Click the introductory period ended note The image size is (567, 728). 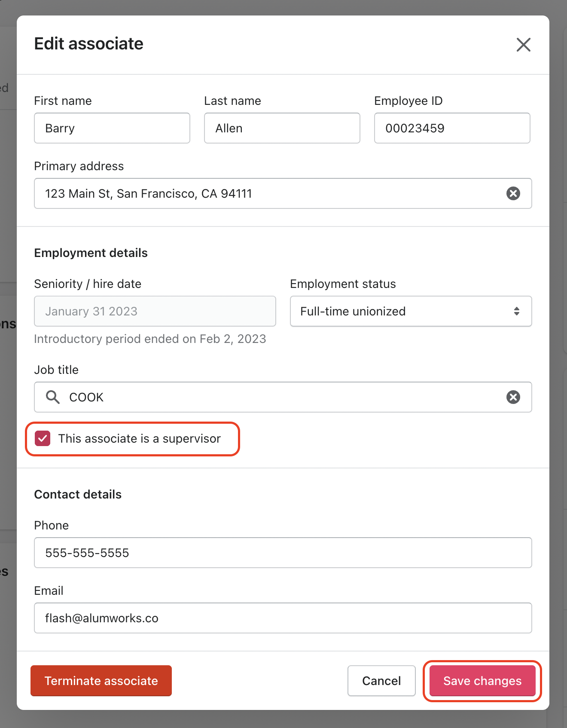tap(150, 339)
